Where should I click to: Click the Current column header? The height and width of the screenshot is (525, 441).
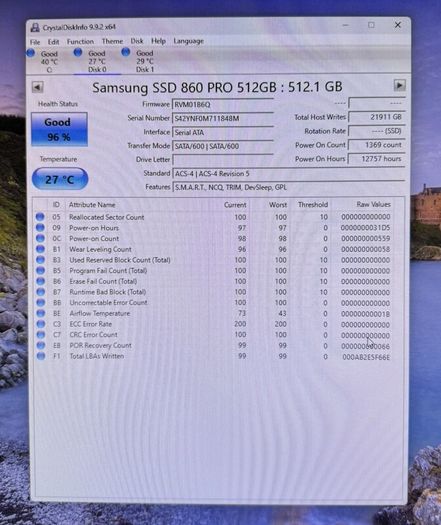(x=235, y=205)
